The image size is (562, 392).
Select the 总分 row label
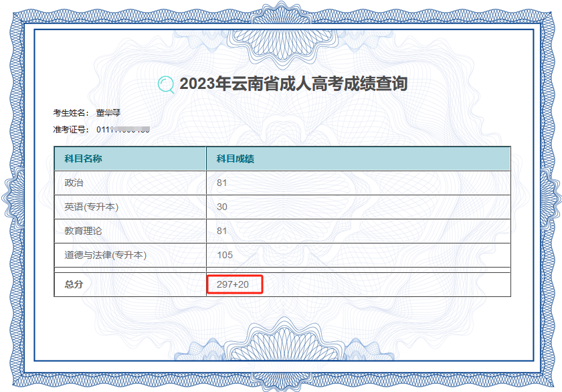(74, 284)
